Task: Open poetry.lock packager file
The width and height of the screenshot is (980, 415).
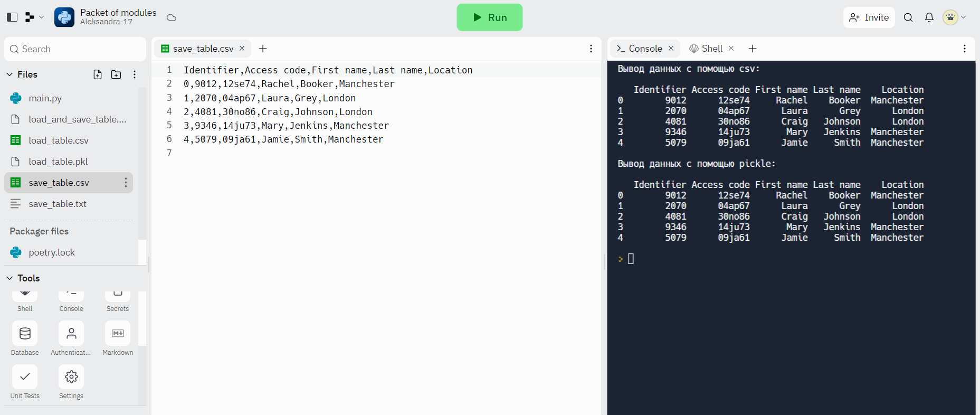Action: (69, 252)
